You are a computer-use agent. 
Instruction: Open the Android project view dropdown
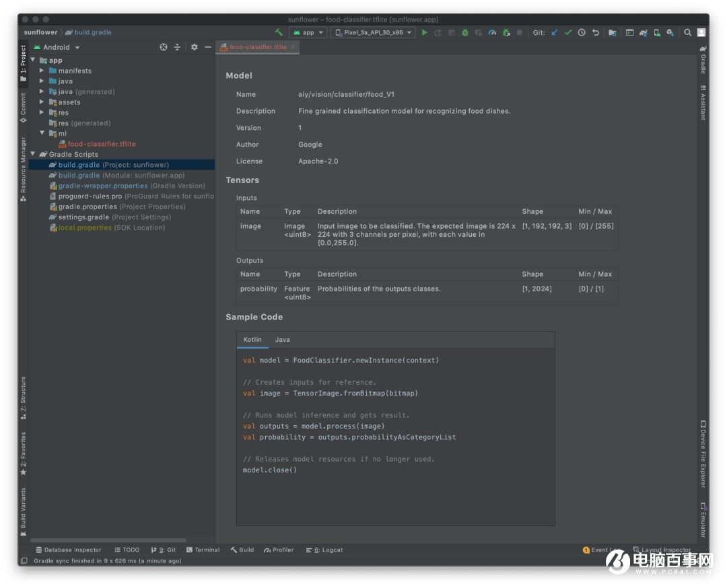[x=57, y=47]
